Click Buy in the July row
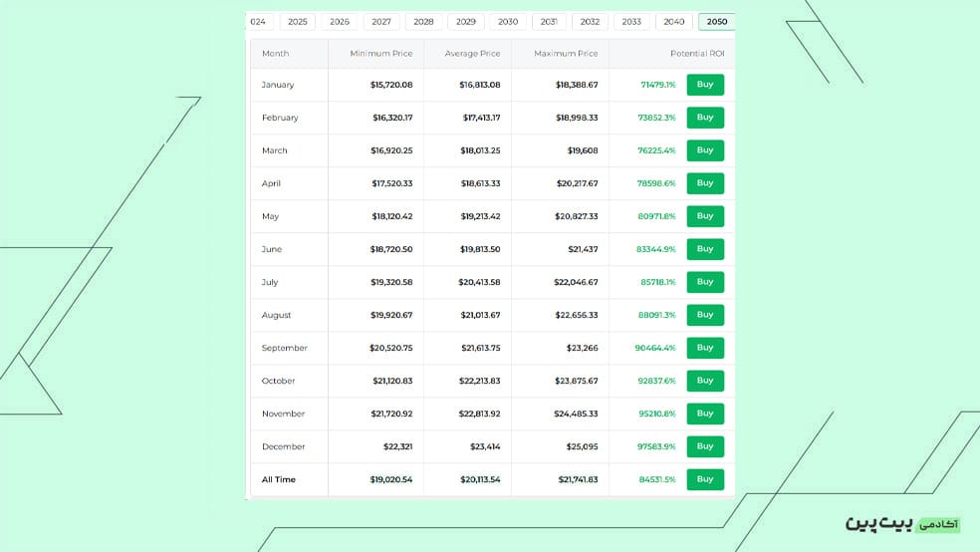 tap(705, 282)
